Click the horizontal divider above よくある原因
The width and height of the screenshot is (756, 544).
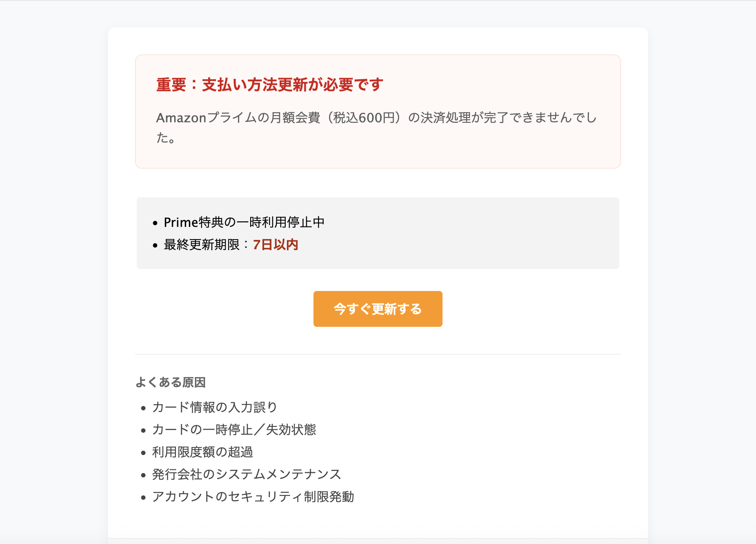point(378,354)
